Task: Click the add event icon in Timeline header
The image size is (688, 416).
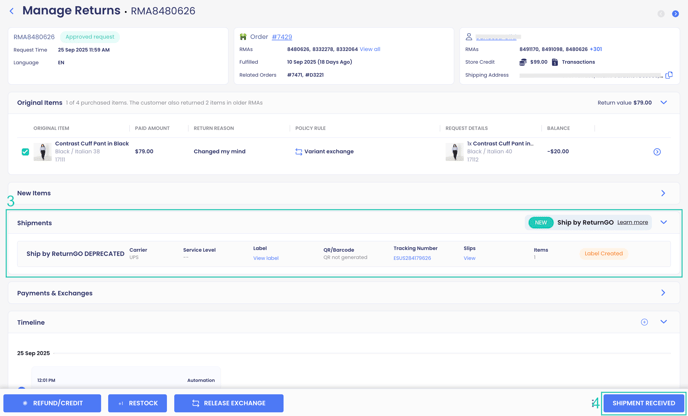Action: click(x=644, y=322)
